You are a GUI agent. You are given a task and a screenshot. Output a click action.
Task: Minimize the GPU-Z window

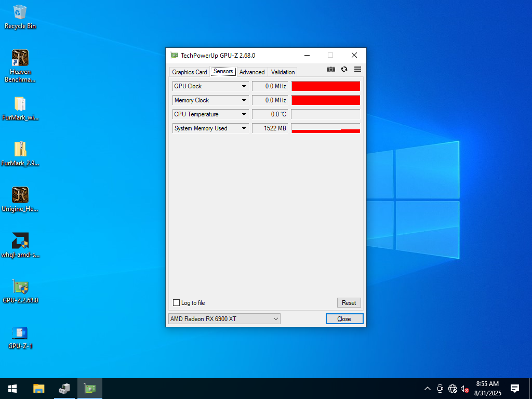pyautogui.click(x=307, y=55)
